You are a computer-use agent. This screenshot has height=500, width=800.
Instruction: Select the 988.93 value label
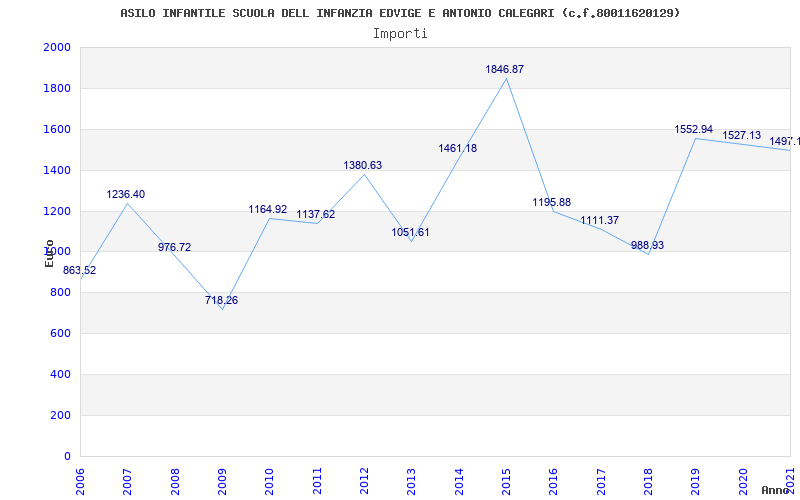(647, 245)
